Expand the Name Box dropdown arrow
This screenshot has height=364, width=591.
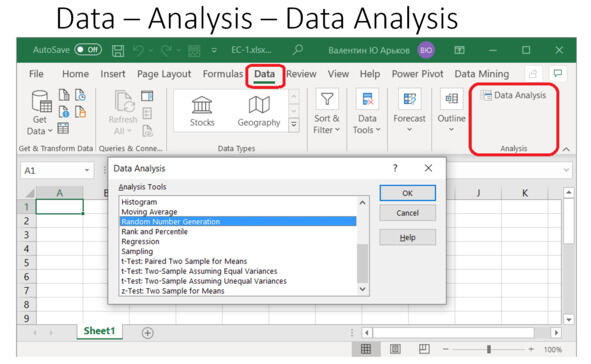click(87, 171)
